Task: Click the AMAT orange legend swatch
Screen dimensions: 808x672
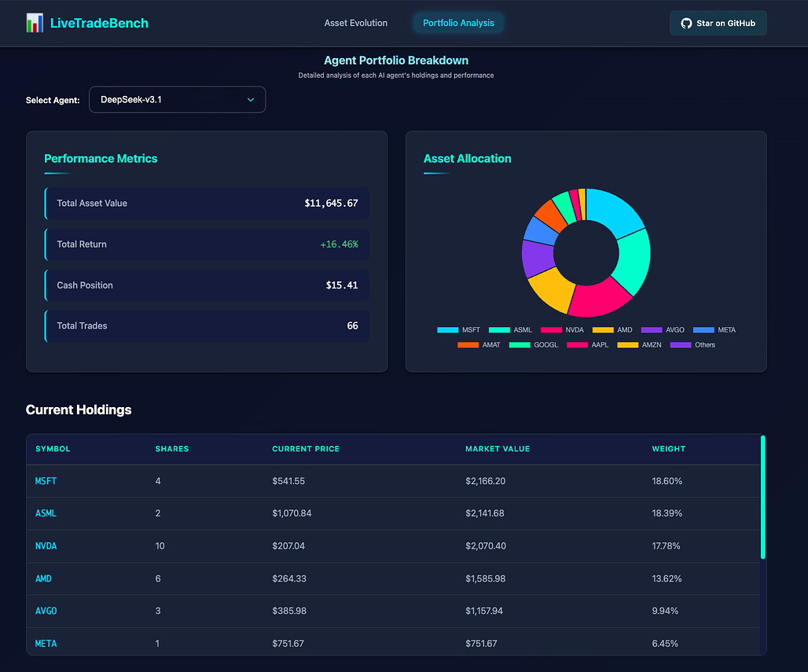Action: 468,345
